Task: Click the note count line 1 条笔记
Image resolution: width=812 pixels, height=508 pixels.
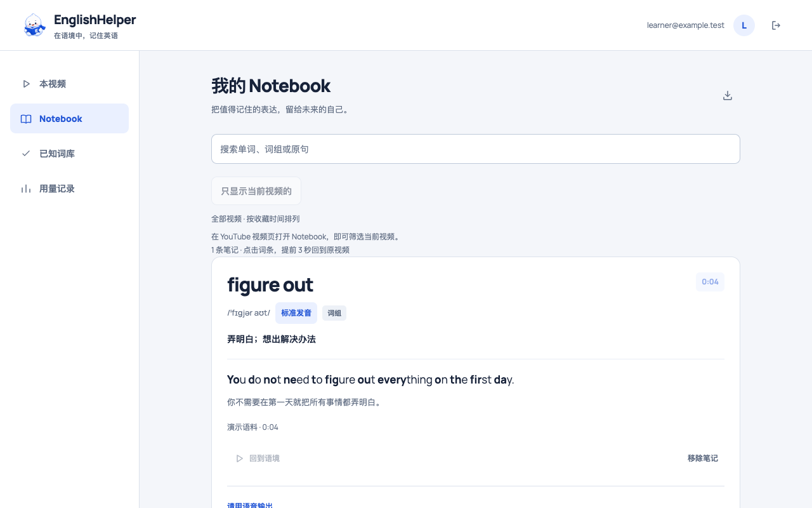Action: [280, 250]
